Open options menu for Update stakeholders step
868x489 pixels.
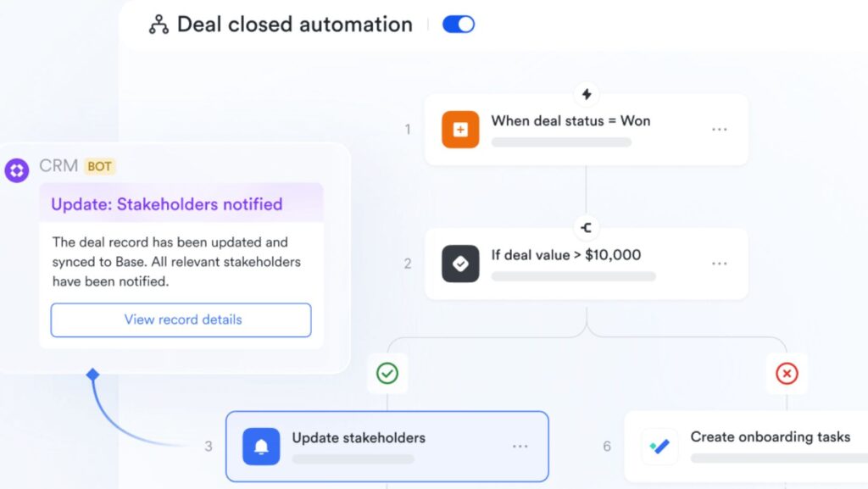tap(520, 447)
